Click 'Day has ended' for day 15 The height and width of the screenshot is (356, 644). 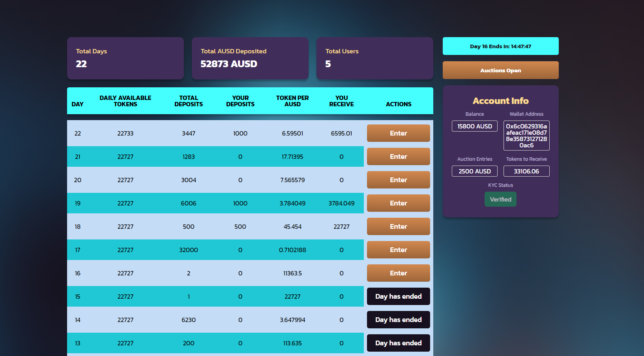[398, 296]
